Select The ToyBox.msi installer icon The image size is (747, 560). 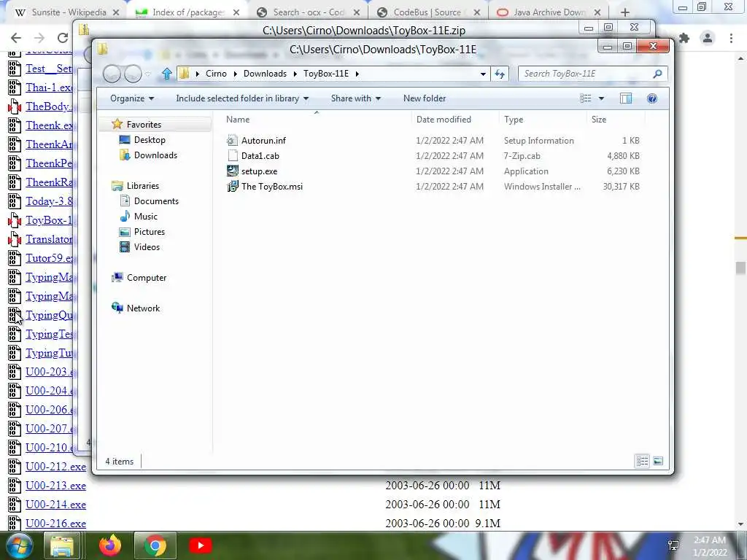pyautogui.click(x=232, y=186)
